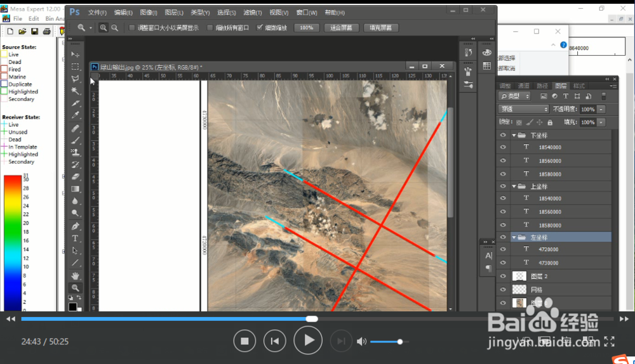Open the History panel icon
Screen dimensions: 635x364
tap(468, 53)
